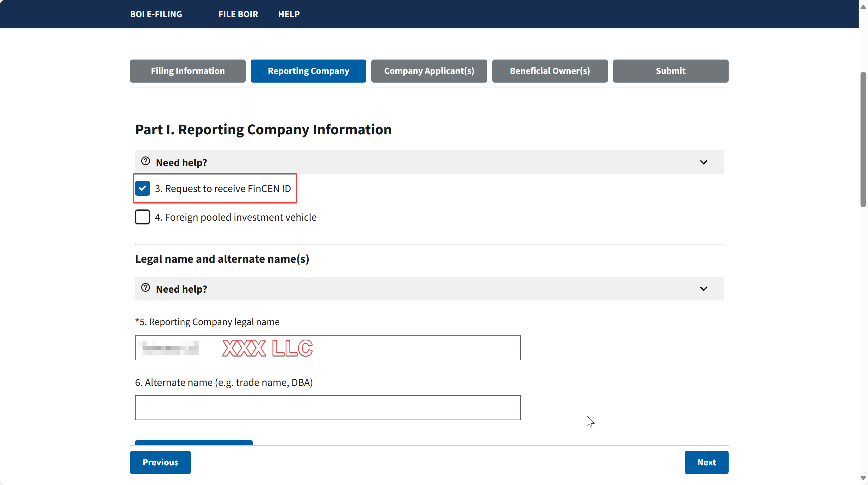Click the Next button
The width and height of the screenshot is (868, 485).
tap(706, 463)
